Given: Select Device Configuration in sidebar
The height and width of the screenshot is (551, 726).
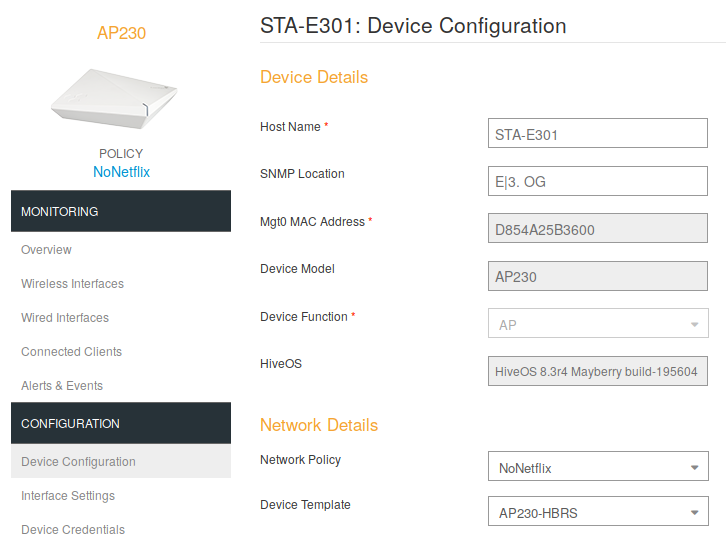Looking at the screenshot, I should click(78, 462).
